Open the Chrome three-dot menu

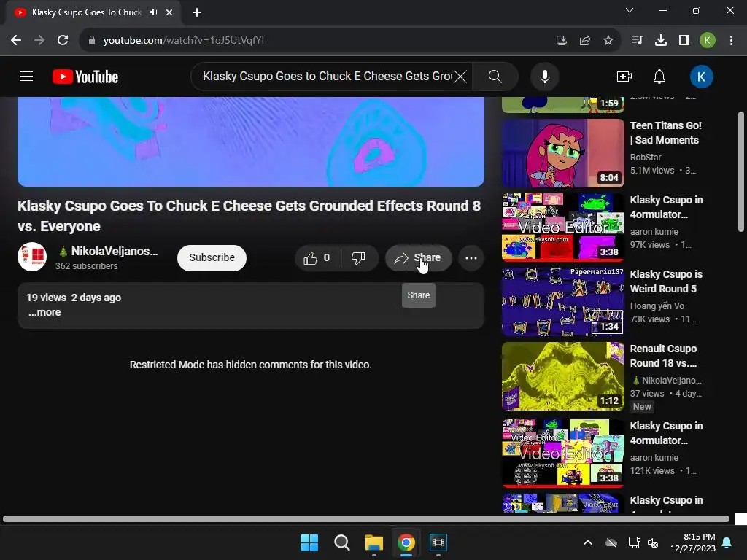click(x=731, y=41)
